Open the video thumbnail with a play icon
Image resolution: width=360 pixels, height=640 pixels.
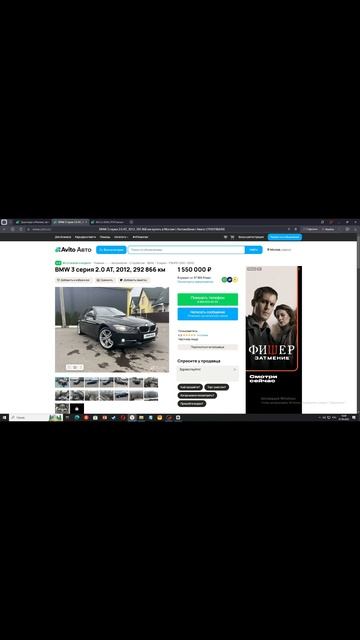coord(77,409)
